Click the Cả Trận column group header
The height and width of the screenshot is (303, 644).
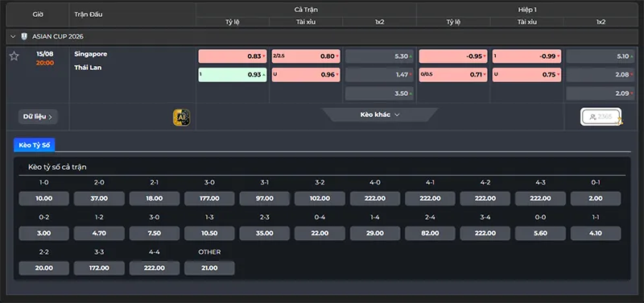click(306, 10)
